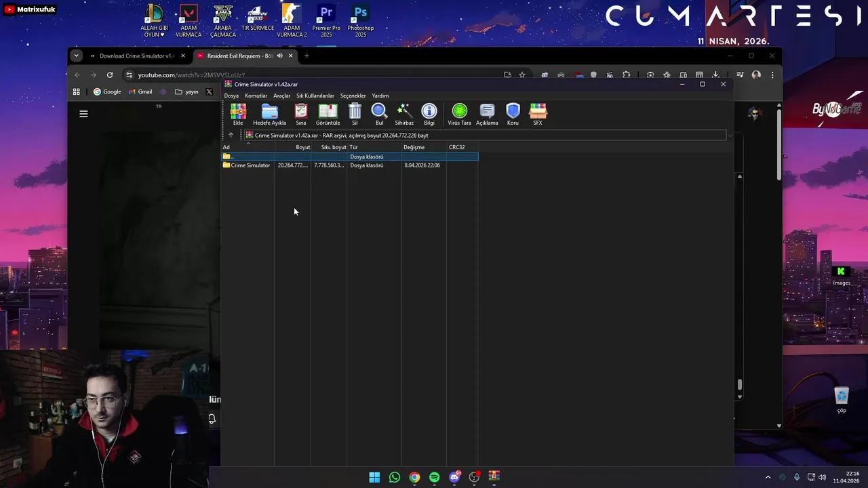Run the Sına test archive tool
Image resolution: width=868 pixels, height=488 pixels.
(x=300, y=114)
